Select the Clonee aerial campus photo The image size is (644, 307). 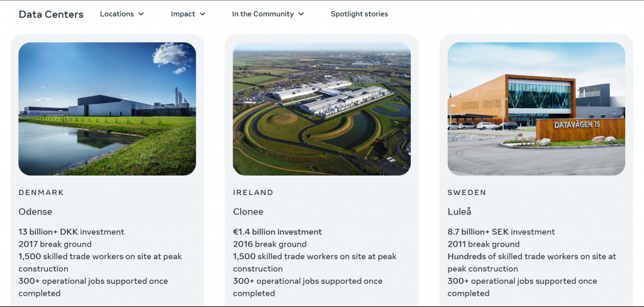coord(321,109)
